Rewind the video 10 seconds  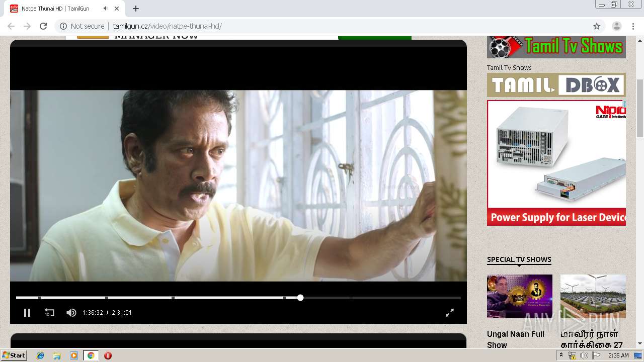tap(49, 313)
